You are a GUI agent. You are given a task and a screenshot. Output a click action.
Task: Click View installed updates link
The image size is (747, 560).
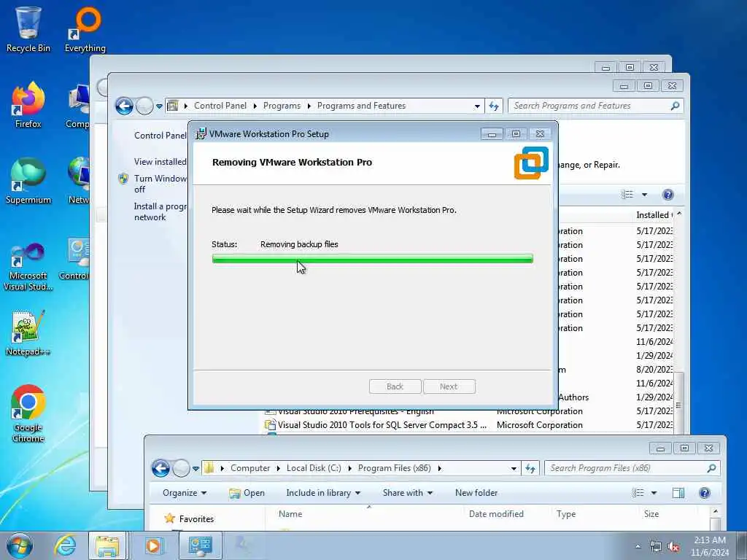coord(160,162)
